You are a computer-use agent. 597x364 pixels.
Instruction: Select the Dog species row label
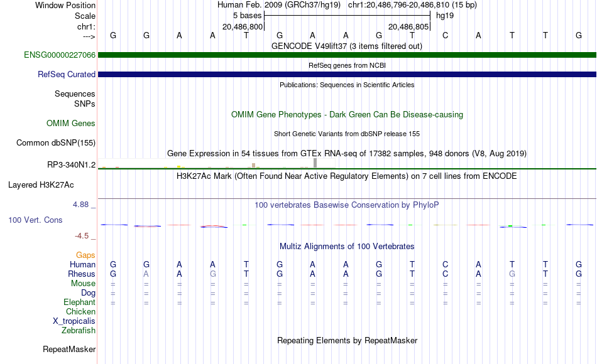tap(88, 293)
